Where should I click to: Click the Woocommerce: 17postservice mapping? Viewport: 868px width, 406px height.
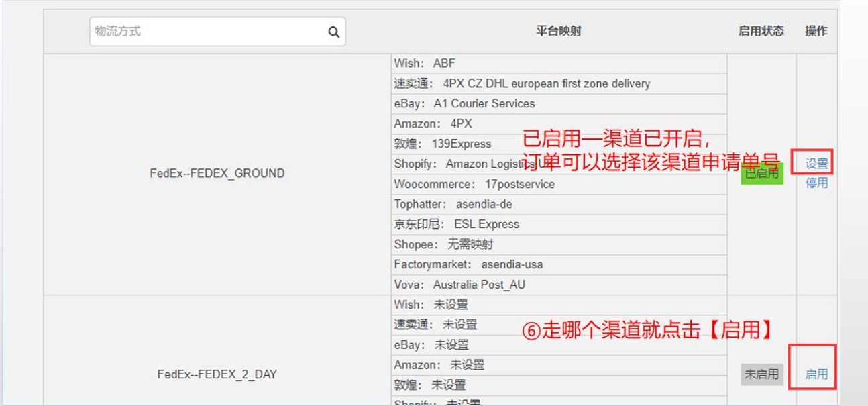(x=559, y=185)
